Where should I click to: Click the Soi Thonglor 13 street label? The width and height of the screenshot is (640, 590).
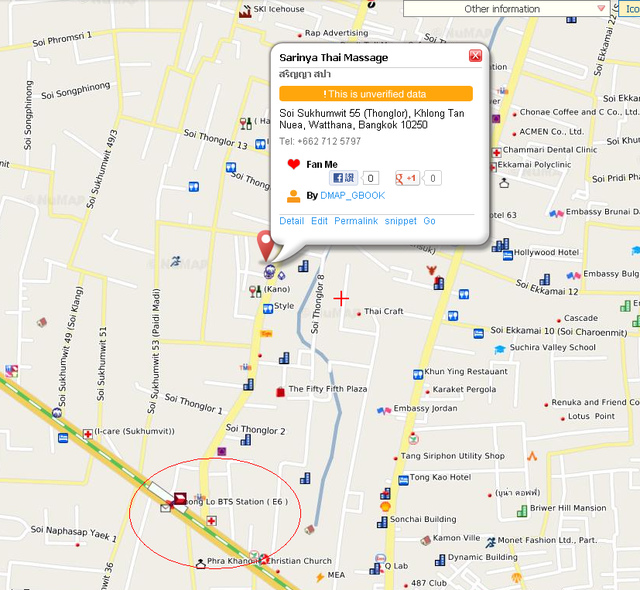pos(216,139)
